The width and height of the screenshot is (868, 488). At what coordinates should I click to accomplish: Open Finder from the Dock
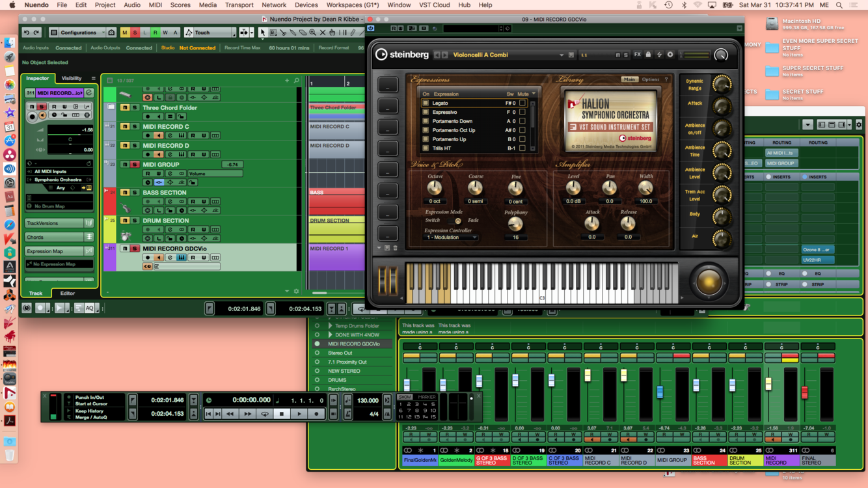click(10, 44)
